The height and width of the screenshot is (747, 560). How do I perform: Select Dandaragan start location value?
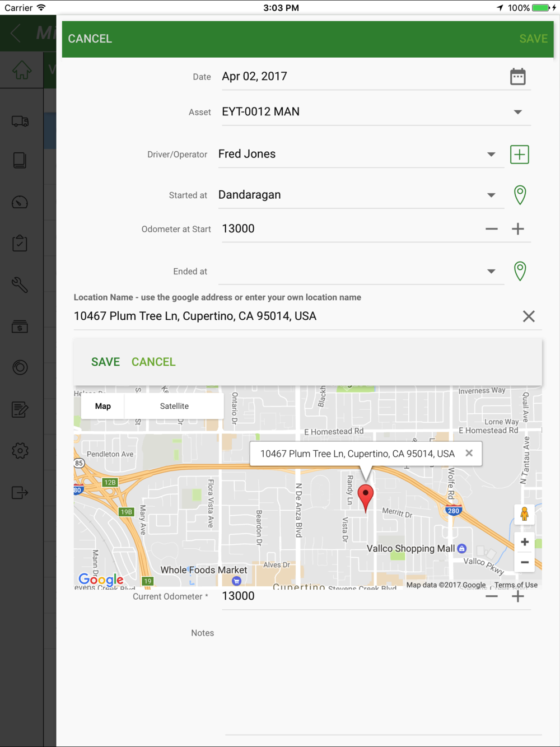click(250, 195)
